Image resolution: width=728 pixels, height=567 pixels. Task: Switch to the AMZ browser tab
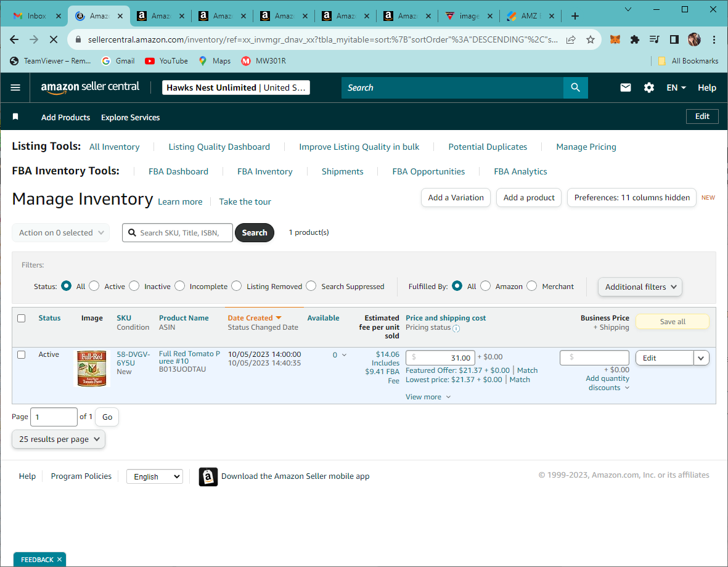tap(530, 16)
